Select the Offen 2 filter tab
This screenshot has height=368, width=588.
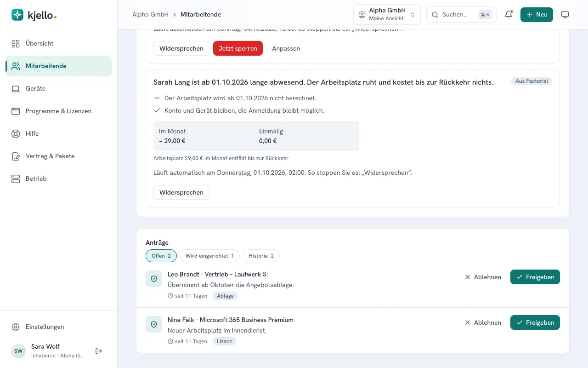tap(161, 256)
